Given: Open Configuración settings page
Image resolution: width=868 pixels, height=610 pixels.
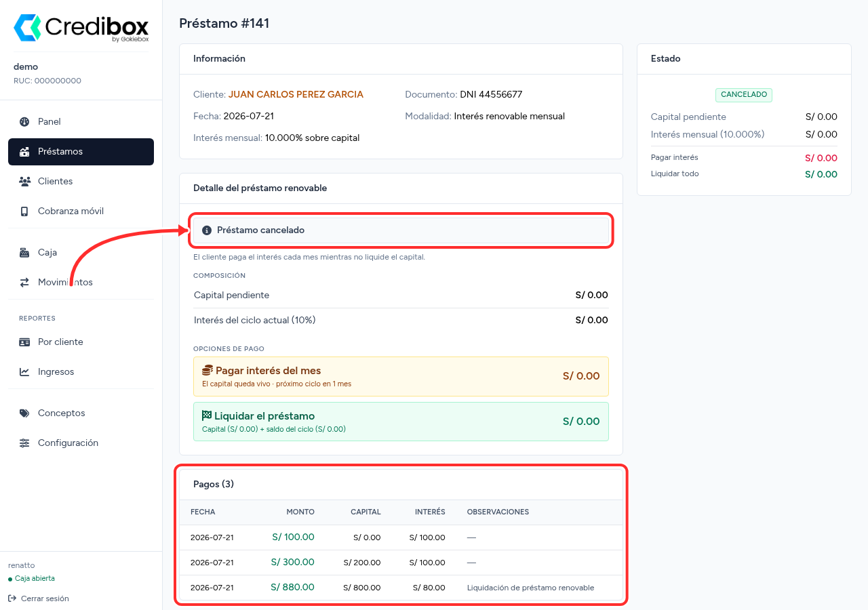Looking at the screenshot, I should click(81, 443).
